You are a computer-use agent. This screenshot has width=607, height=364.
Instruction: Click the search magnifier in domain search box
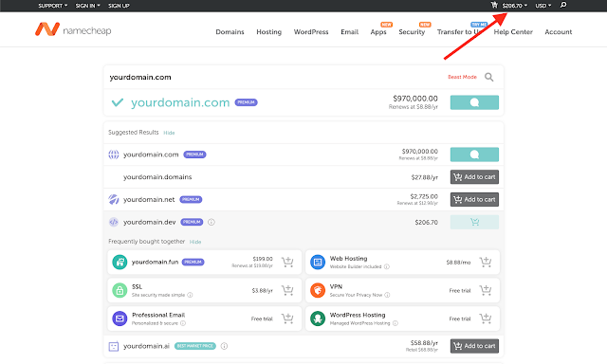click(489, 77)
